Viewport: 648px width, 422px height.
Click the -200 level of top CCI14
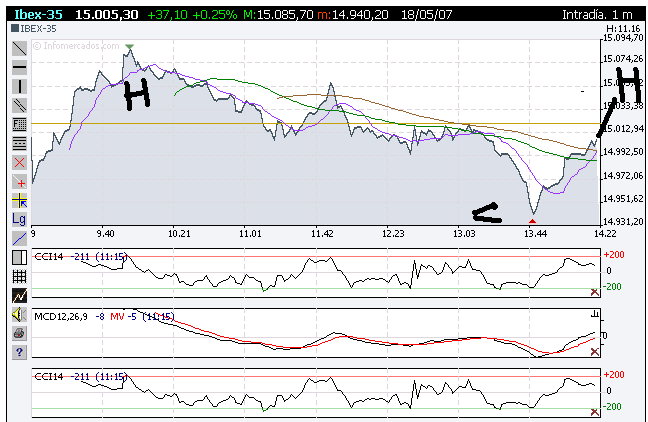tap(612, 286)
